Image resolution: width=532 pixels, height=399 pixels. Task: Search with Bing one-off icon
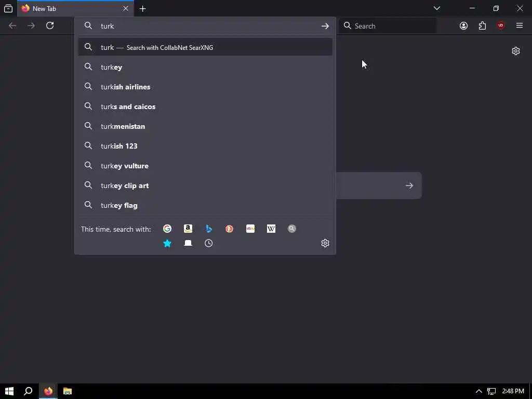coord(209,229)
